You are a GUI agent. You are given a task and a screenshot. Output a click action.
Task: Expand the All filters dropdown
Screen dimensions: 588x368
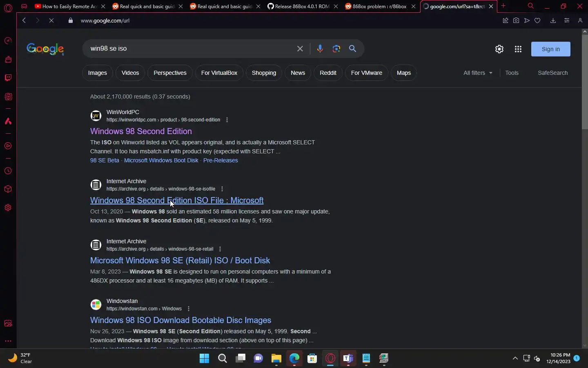pyautogui.click(x=478, y=73)
